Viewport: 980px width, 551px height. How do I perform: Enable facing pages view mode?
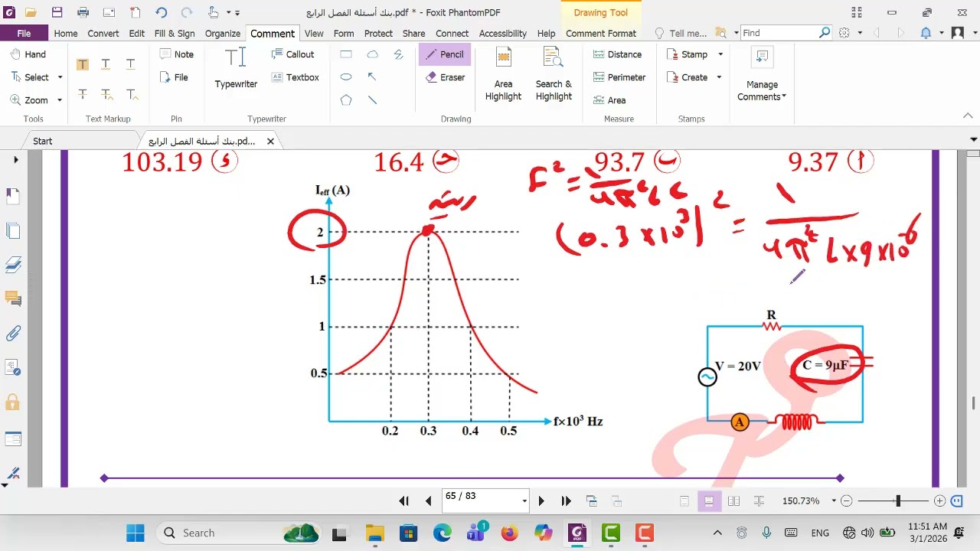(x=733, y=501)
